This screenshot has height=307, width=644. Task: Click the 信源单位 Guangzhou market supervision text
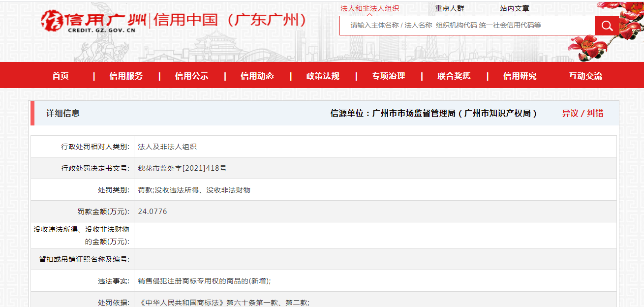point(433,113)
